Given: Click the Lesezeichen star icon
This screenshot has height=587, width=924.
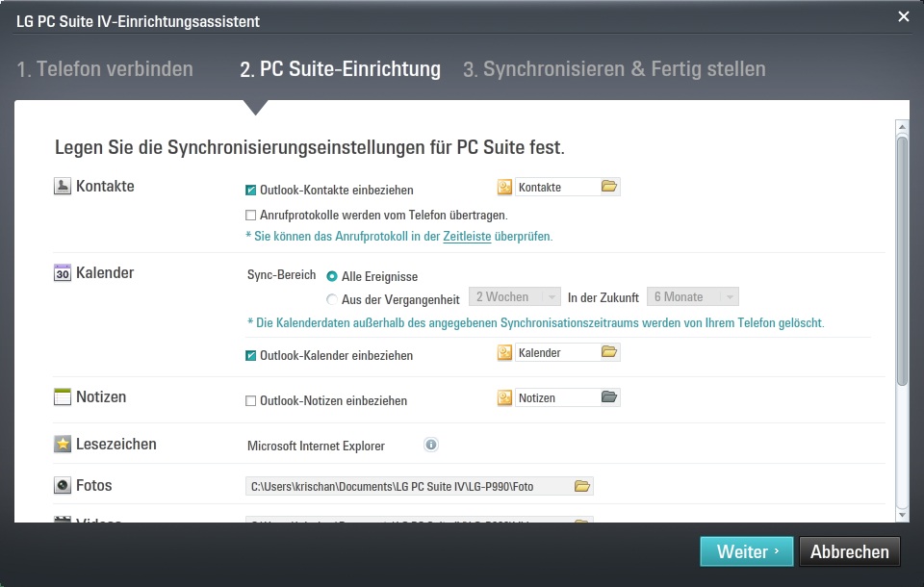Looking at the screenshot, I should (x=63, y=445).
